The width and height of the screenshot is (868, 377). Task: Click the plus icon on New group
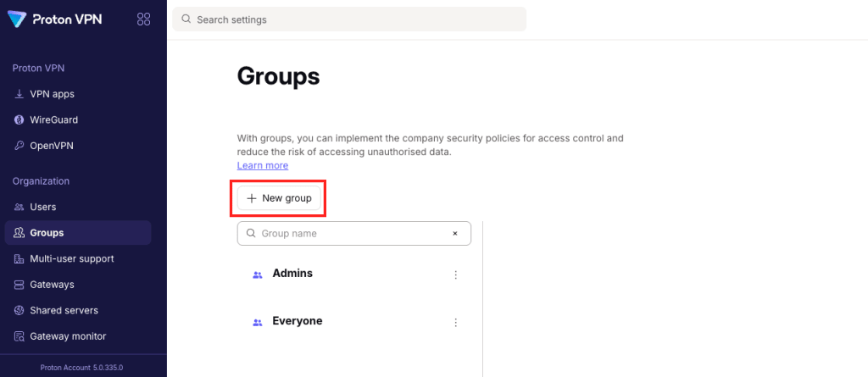(x=251, y=198)
